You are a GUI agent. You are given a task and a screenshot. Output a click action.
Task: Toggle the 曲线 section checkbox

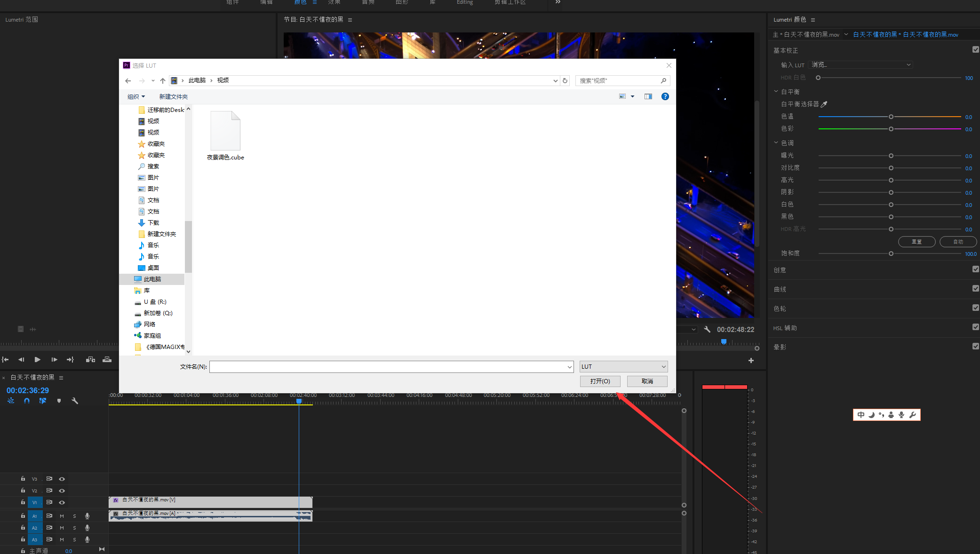coord(975,288)
